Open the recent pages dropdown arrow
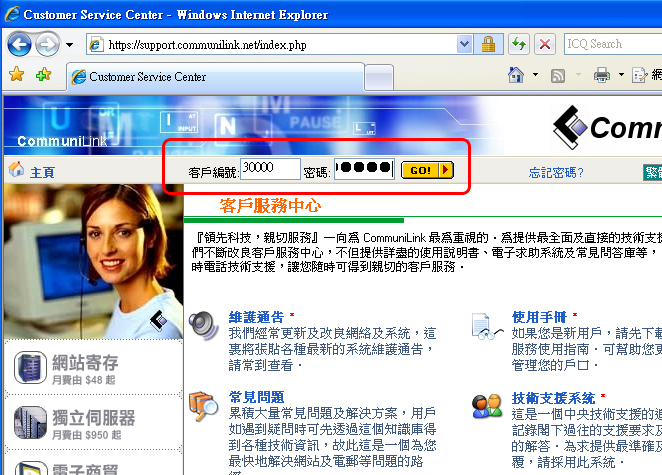Viewport: 662px width, 475px height. pos(69,44)
